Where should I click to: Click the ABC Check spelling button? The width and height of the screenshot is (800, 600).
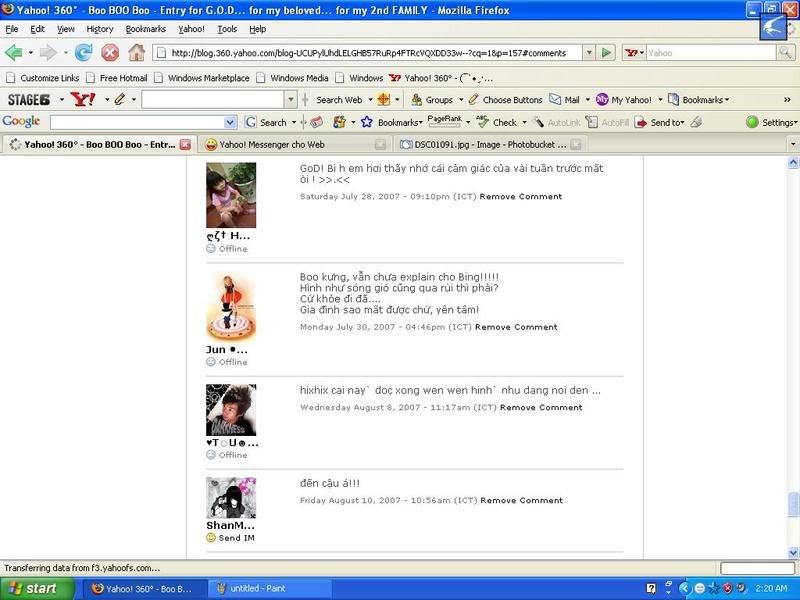[x=498, y=122]
